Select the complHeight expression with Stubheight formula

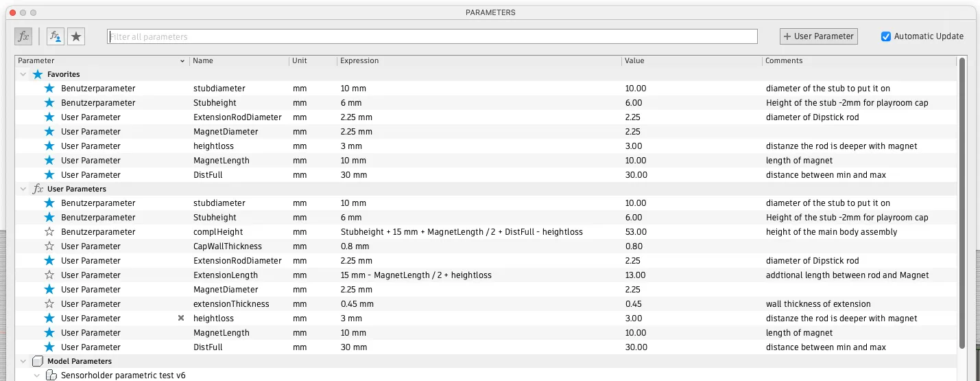tap(462, 232)
